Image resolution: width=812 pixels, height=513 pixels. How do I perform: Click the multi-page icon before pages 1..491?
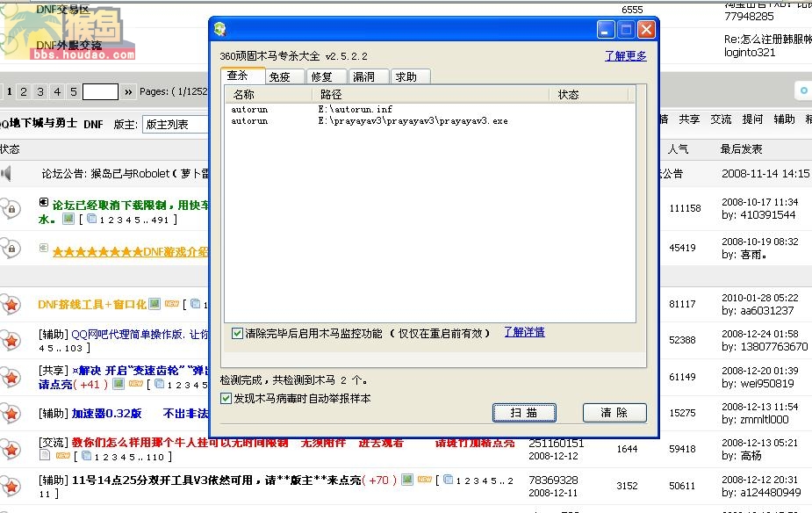click(x=92, y=220)
